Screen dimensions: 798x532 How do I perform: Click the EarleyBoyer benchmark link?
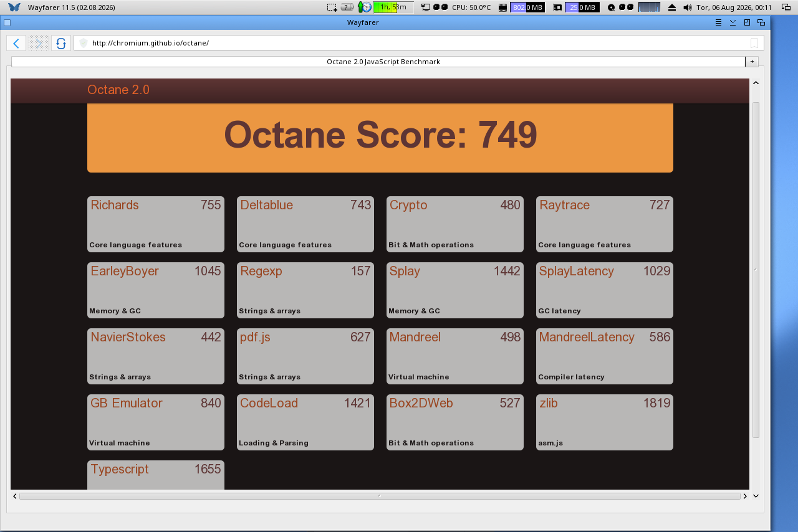click(125, 271)
